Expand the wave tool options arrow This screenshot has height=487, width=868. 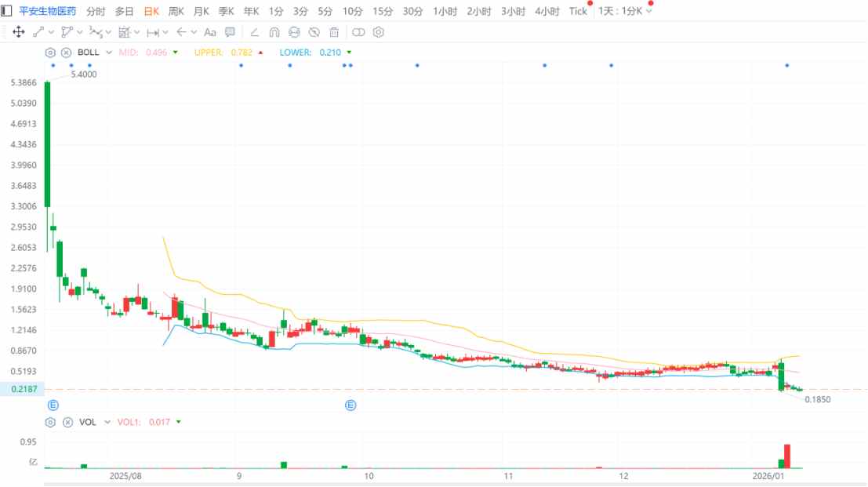click(108, 32)
